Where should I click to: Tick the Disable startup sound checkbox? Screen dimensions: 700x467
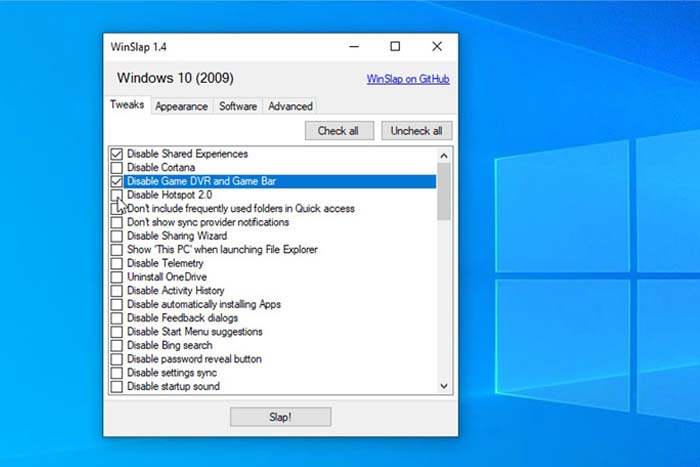pos(117,387)
